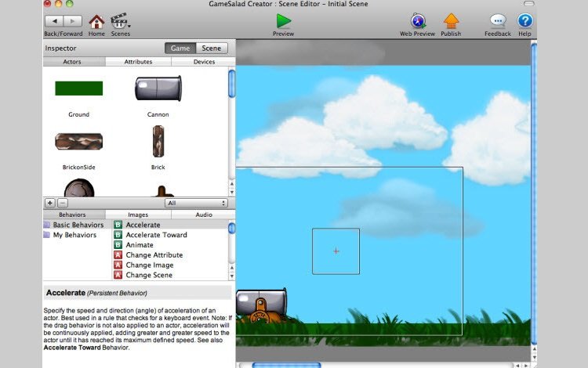The image size is (588, 368).
Task: Click the scene vertical scrollbar
Action: 534,193
